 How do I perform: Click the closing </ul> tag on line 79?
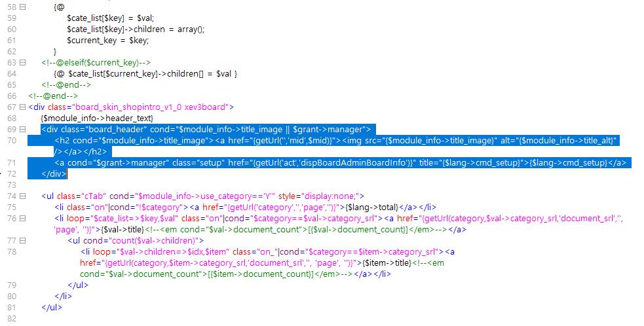click(x=78, y=285)
